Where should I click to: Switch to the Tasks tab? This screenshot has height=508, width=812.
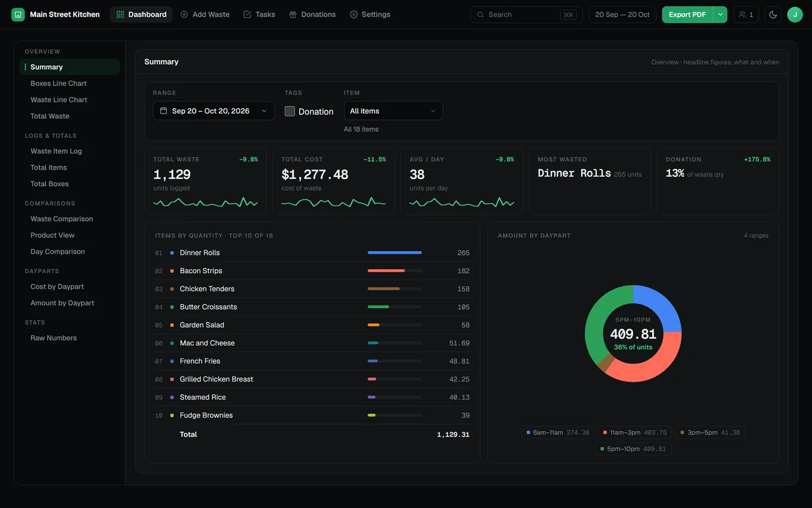pyautogui.click(x=259, y=15)
